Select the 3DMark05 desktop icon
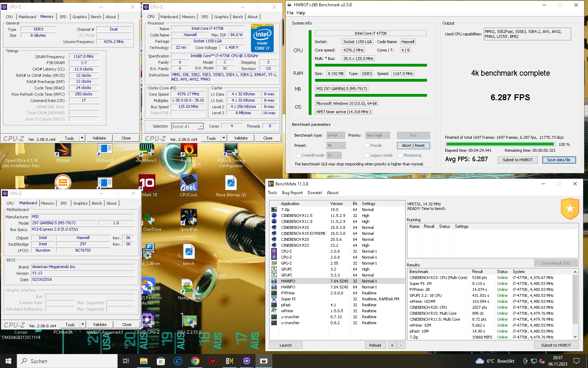The height and width of the screenshot is (368, 588). (x=105, y=150)
